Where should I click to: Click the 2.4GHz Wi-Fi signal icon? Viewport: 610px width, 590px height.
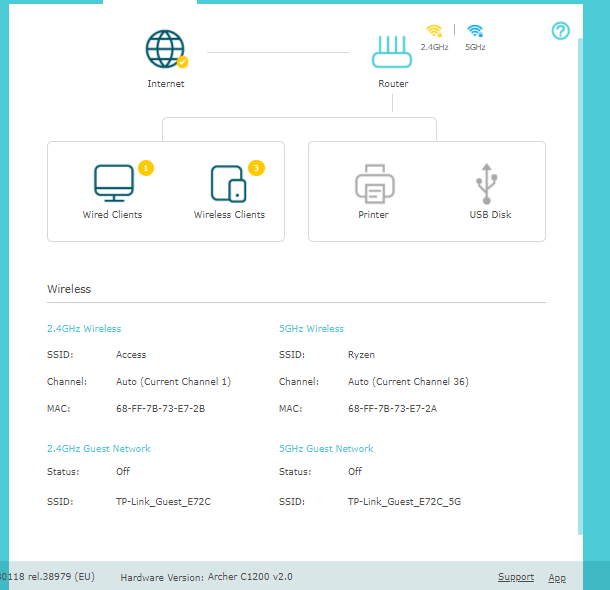(434, 31)
